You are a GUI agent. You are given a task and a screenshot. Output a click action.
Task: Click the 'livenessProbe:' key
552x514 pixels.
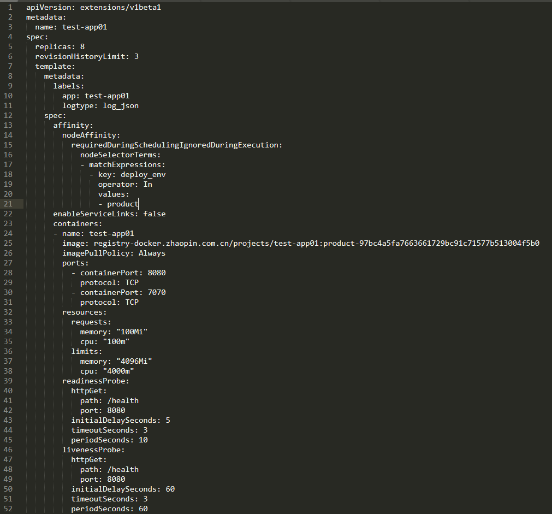coord(93,450)
